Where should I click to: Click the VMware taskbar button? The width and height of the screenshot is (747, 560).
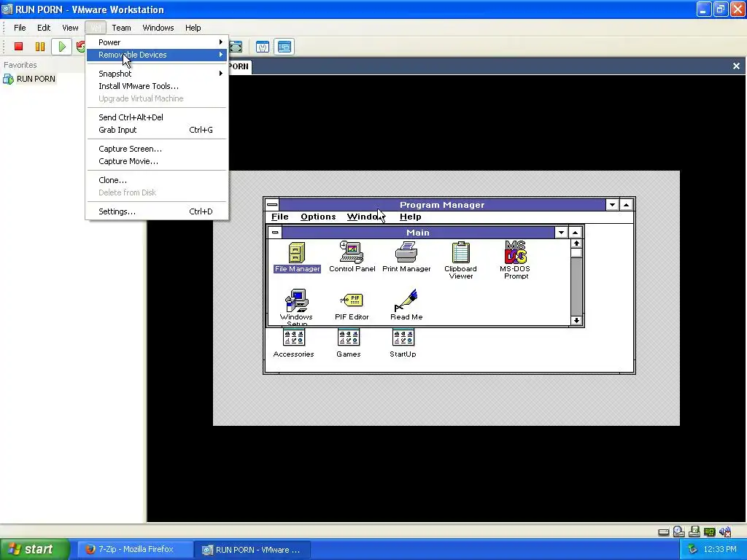coord(252,550)
